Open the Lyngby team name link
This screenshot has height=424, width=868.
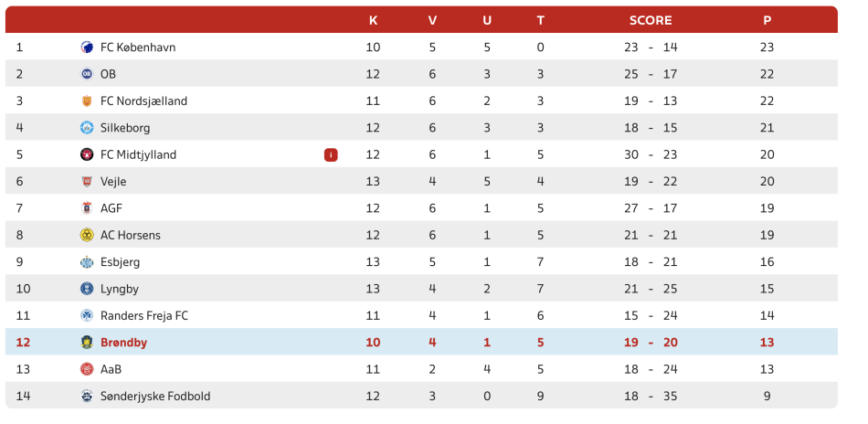click(x=120, y=289)
